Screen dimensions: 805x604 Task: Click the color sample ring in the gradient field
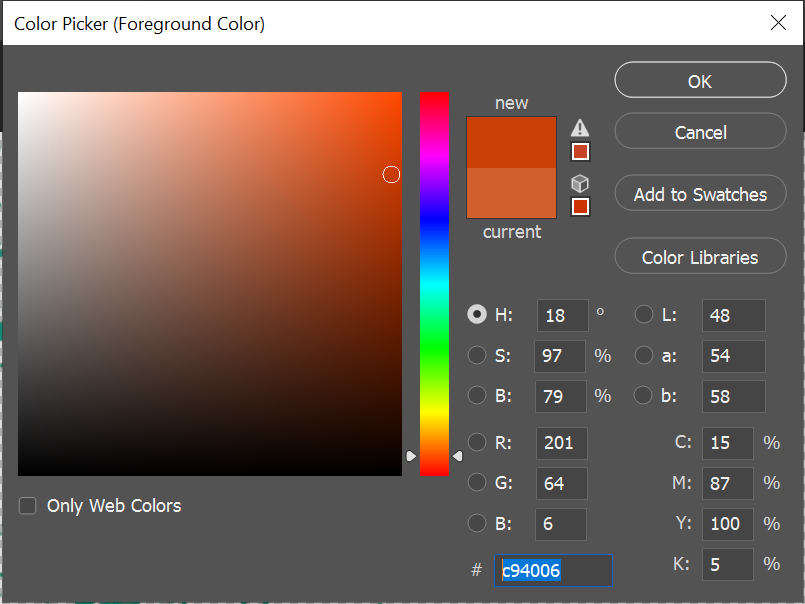click(x=391, y=174)
